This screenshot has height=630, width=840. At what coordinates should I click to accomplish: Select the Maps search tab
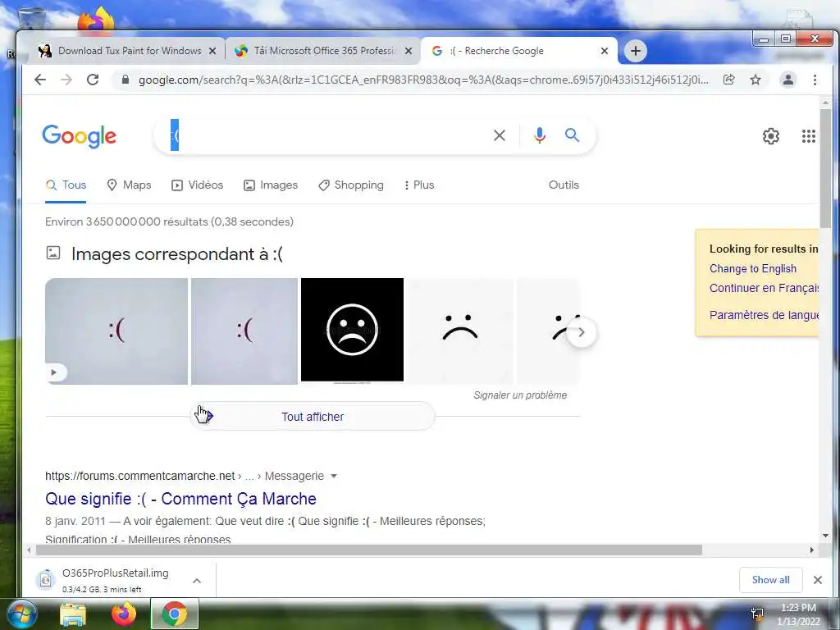(x=129, y=185)
